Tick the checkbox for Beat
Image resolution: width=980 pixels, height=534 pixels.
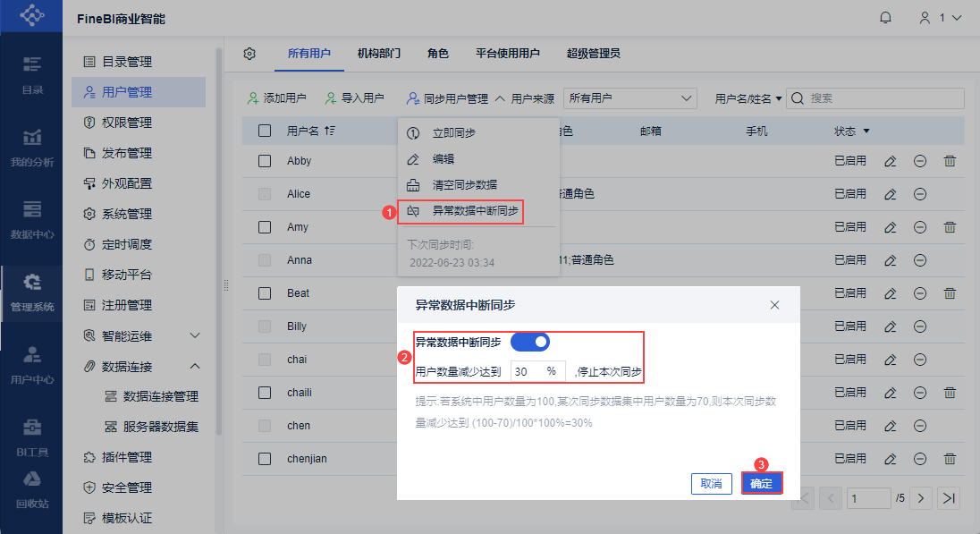pyautogui.click(x=265, y=293)
